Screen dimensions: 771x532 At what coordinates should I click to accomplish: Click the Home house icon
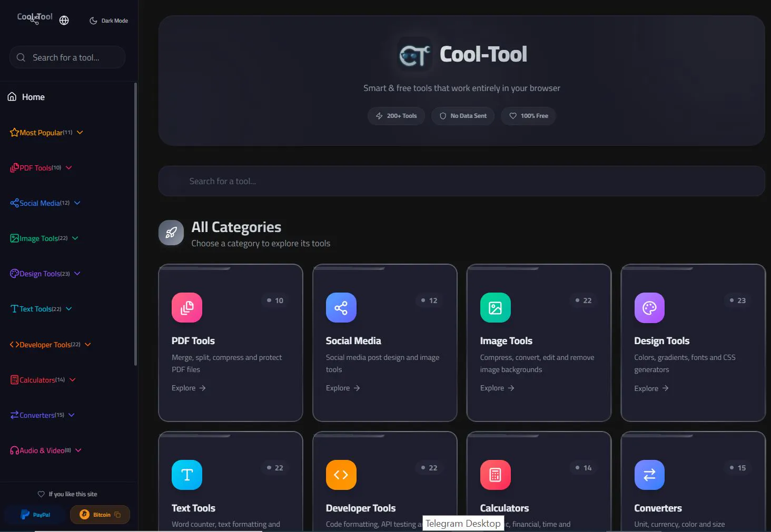pyautogui.click(x=12, y=97)
